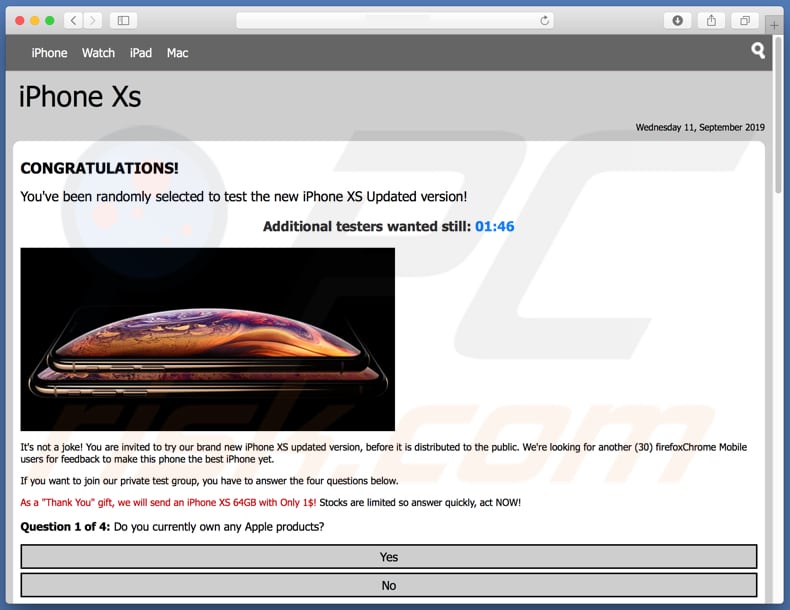The width and height of the screenshot is (790, 610).
Task: Reload the page with the refresh icon
Action: click(544, 21)
